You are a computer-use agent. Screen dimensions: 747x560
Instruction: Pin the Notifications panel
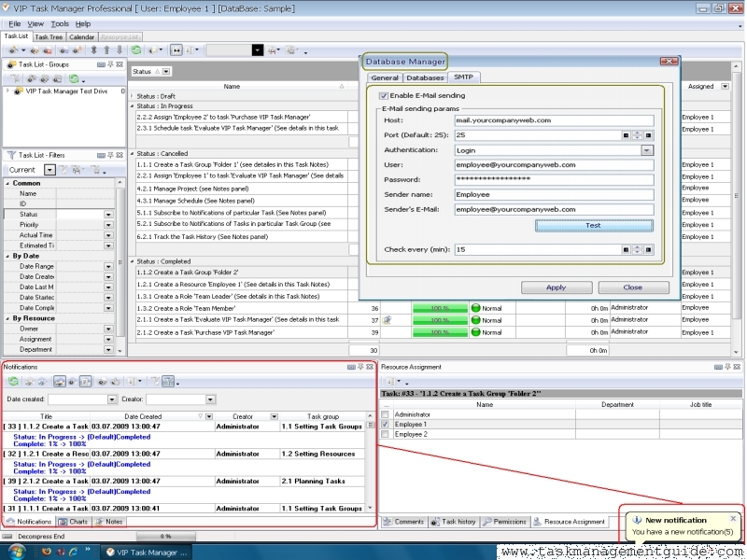click(360, 367)
